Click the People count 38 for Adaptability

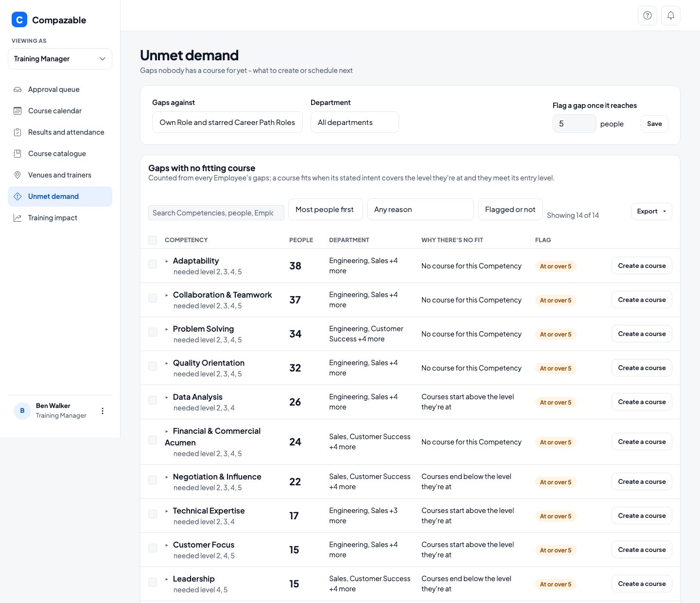point(295,266)
